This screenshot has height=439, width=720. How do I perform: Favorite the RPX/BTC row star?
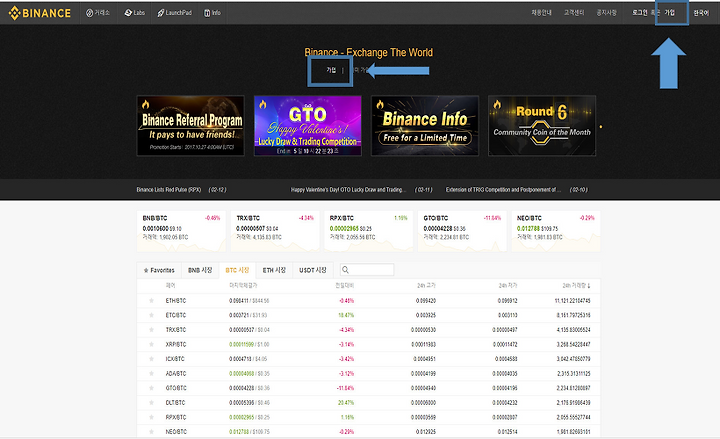[151, 417]
